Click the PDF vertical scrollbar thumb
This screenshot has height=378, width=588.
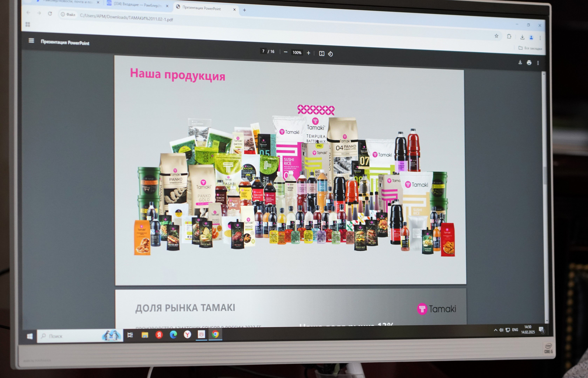(x=545, y=176)
